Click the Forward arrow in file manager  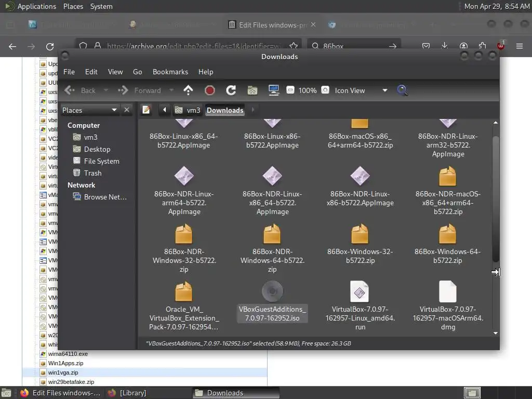coord(123,90)
